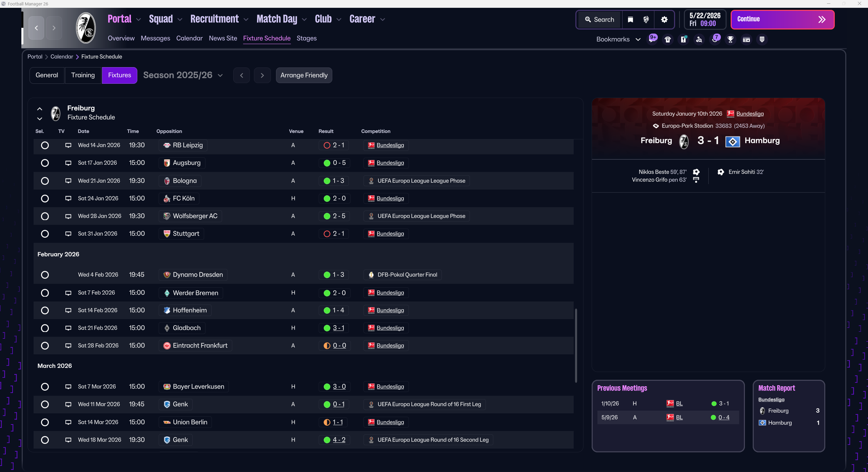
Task: Click the shirt squad bookmark icon
Action: tap(668, 40)
